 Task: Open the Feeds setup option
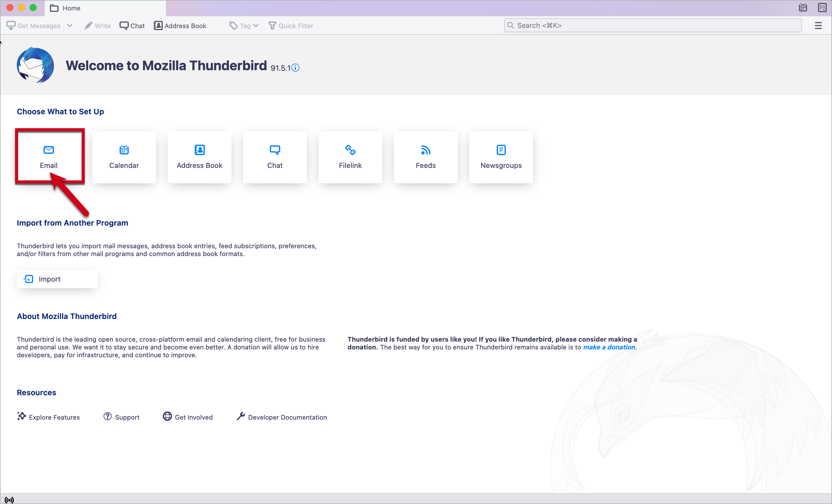(426, 157)
